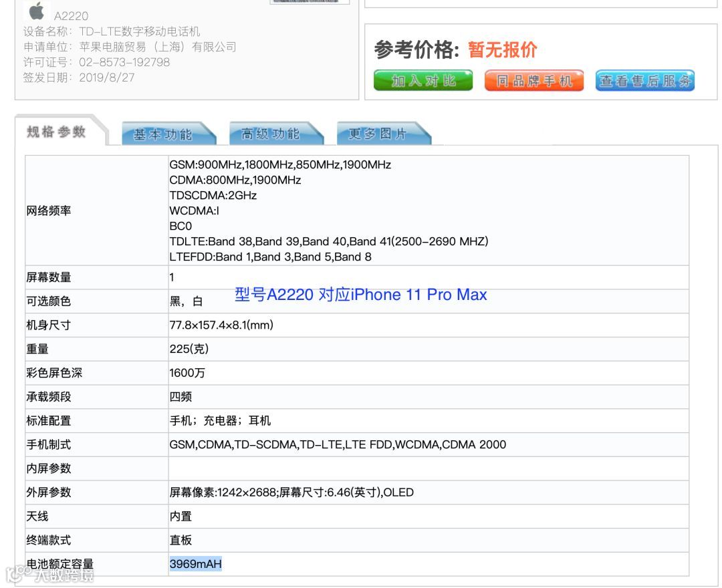
Task: Select the 规格参数 tab
Action: [56, 132]
